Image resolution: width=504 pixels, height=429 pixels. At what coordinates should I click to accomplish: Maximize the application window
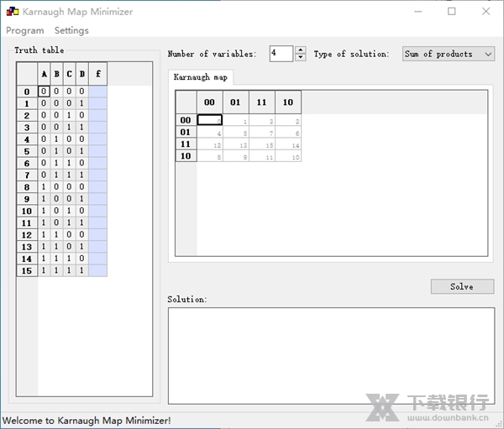click(451, 12)
